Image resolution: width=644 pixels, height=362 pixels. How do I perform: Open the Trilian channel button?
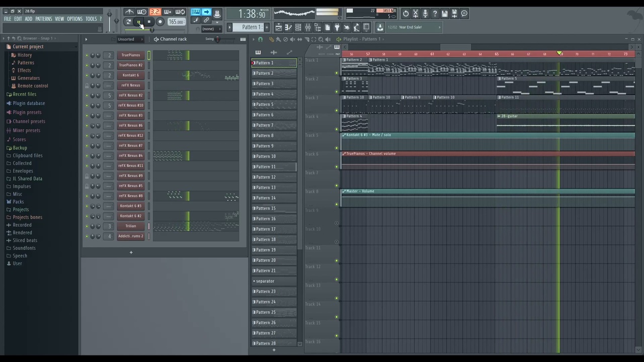coord(131,226)
